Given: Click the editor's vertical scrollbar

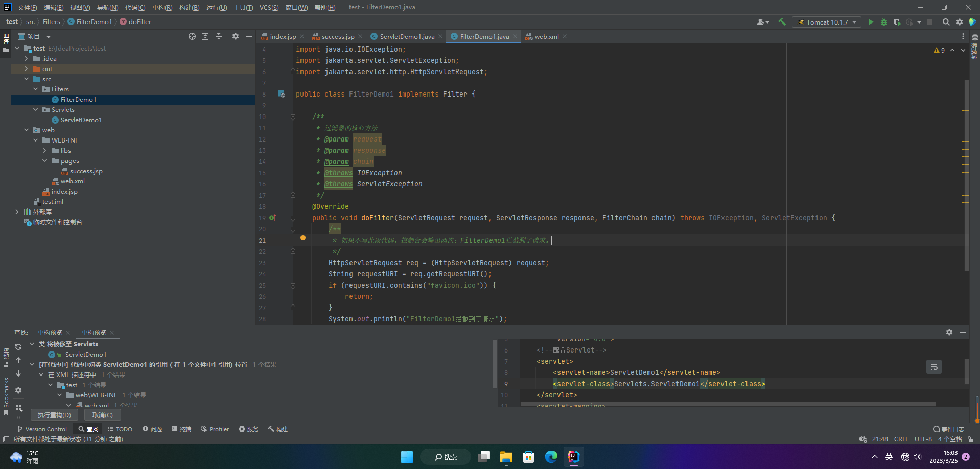Looking at the screenshot, I should click(966, 174).
